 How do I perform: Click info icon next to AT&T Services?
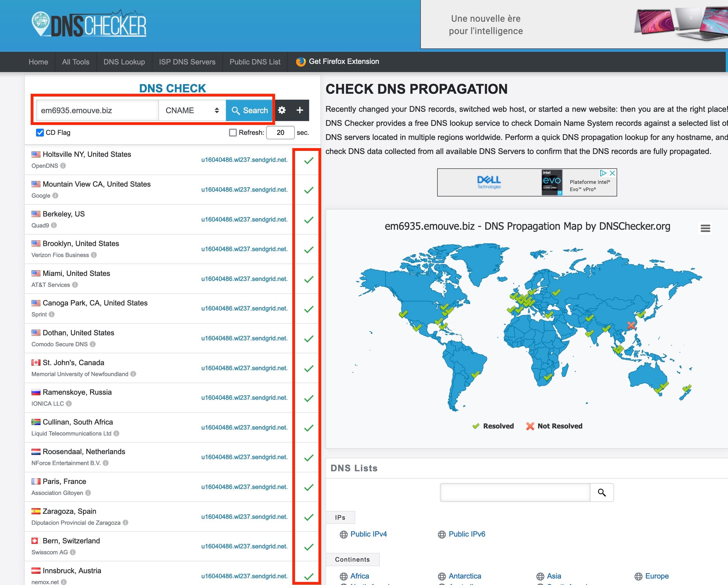[x=75, y=285]
